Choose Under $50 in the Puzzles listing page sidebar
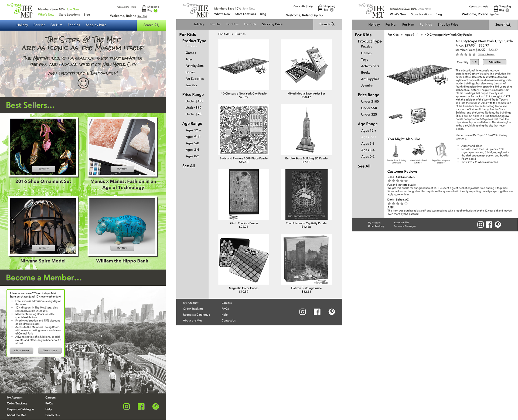518x420 pixels. (x=193, y=108)
